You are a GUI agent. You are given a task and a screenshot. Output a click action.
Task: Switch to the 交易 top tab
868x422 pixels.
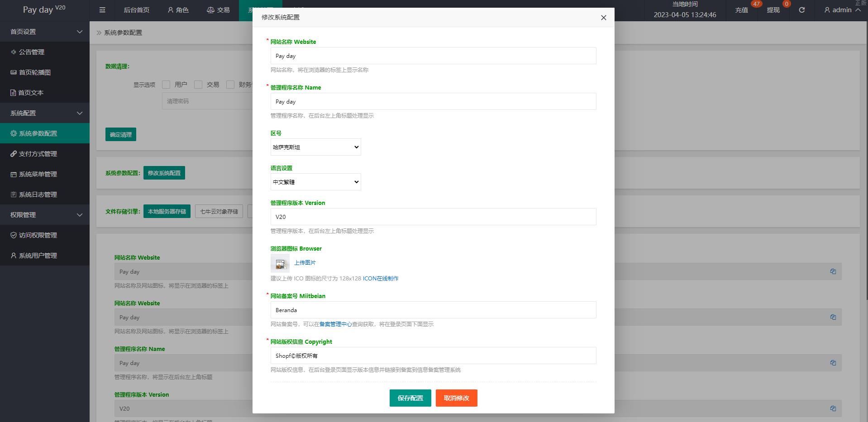(x=218, y=10)
